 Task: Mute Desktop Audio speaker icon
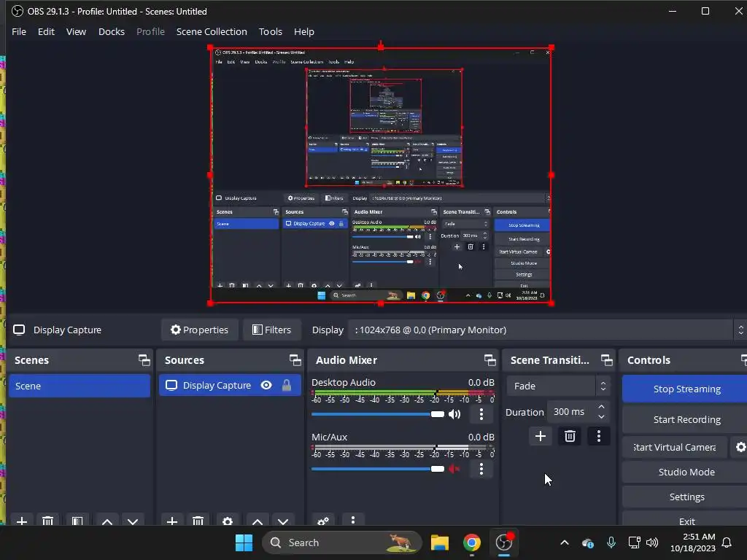(454, 414)
